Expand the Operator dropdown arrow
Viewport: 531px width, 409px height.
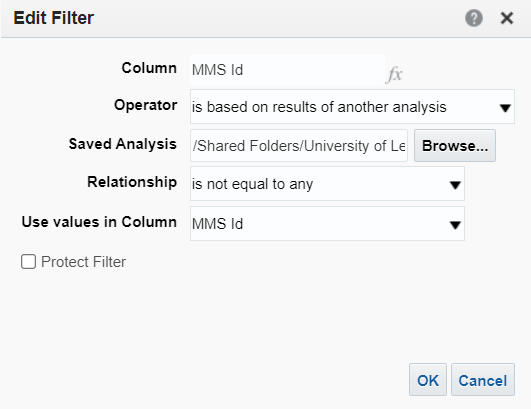tap(505, 108)
